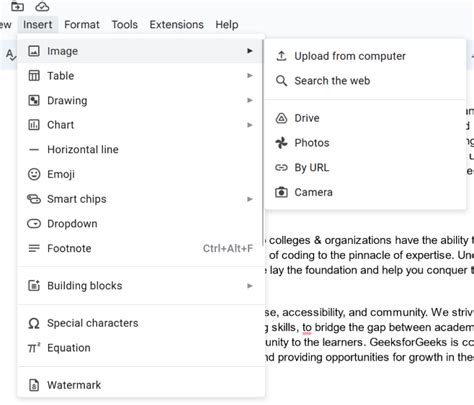Click the spell check icon in toolbar

click(11, 54)
